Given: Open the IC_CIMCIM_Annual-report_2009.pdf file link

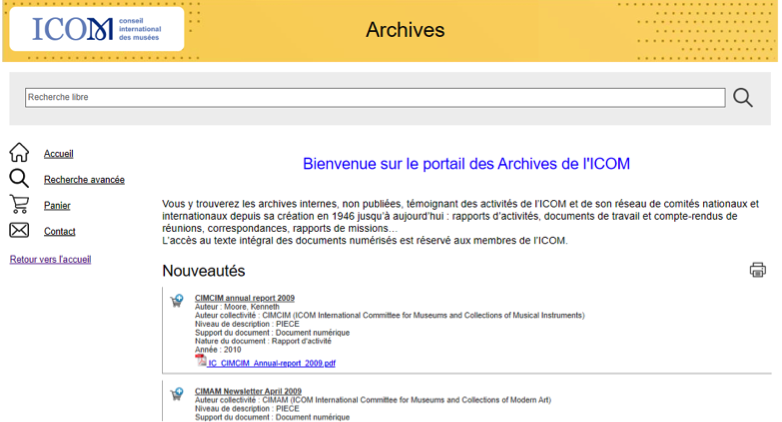Looking at the screenshot, I should click(272, 363).
